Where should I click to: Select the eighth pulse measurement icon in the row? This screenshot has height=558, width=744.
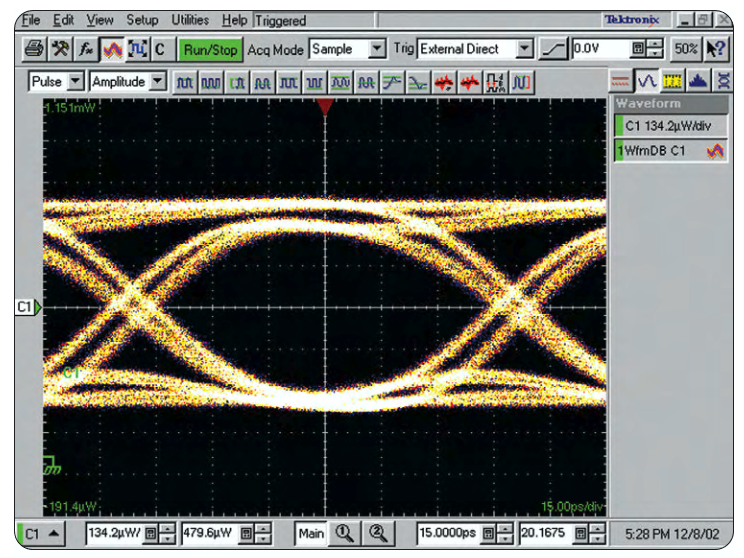[366, 83]
